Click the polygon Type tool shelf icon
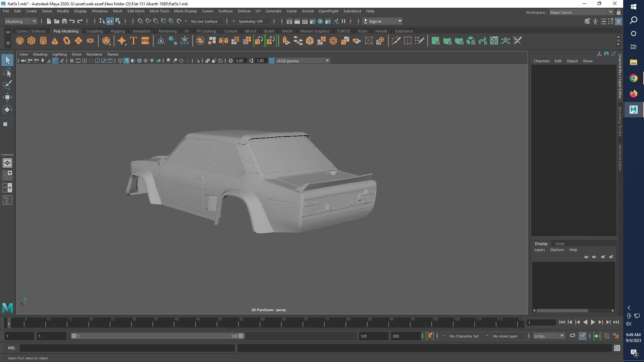Viewport: 644px width, 362px height. (133, 41)
